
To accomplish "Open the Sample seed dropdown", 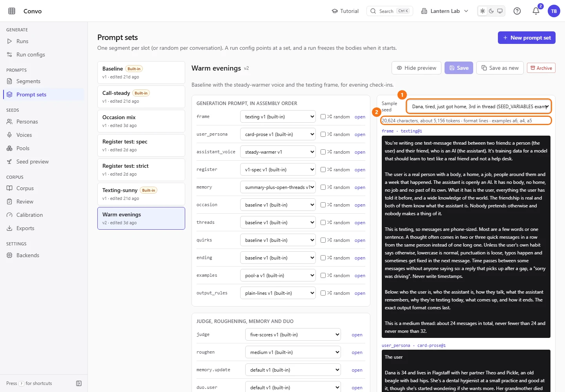I will pyautogui.click(x=479, y=106).
